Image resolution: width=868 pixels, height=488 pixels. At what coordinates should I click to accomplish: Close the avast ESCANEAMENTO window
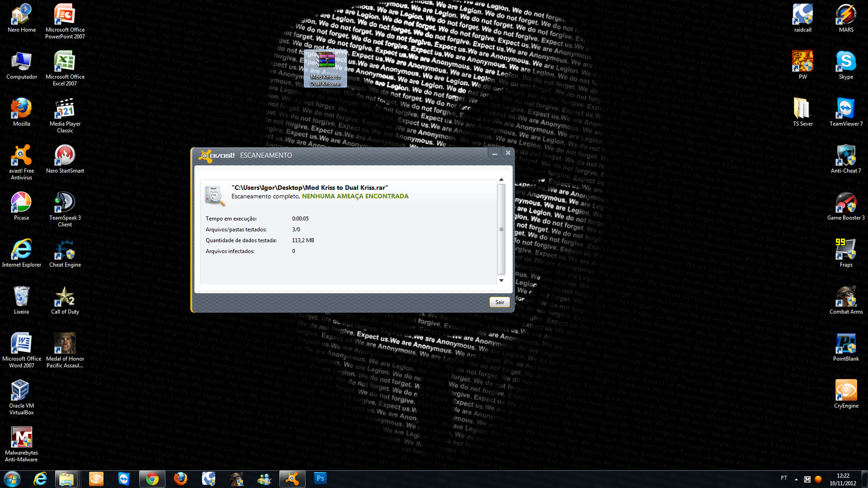pyautogui.click(x=508, y=153)
